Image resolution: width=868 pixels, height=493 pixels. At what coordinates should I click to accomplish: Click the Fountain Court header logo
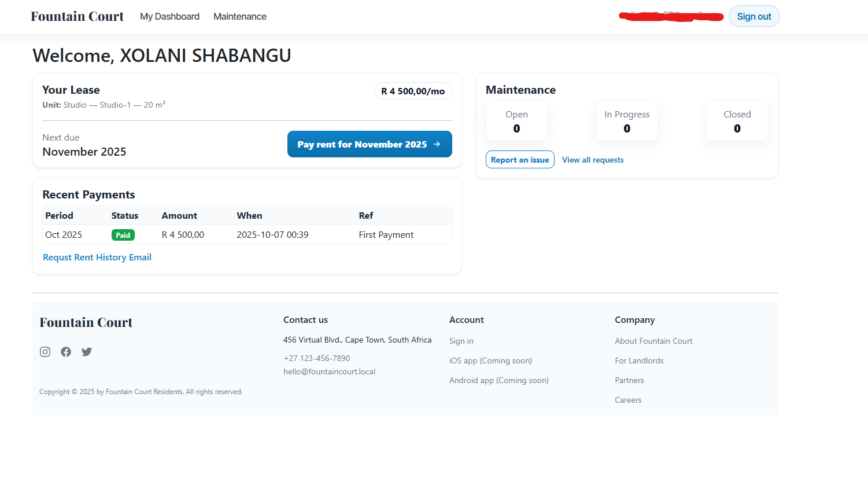[x=77, y=16]
